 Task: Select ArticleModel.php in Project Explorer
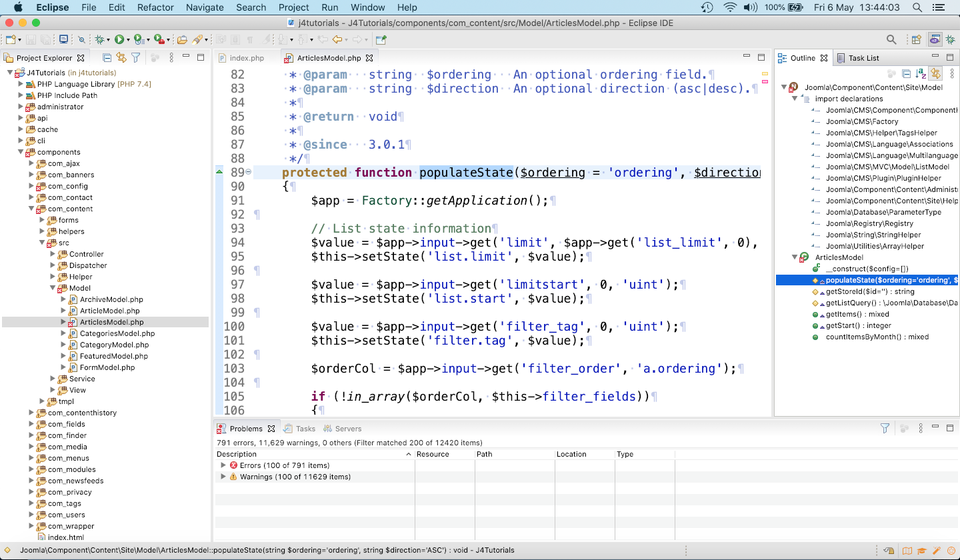point(109,311)
